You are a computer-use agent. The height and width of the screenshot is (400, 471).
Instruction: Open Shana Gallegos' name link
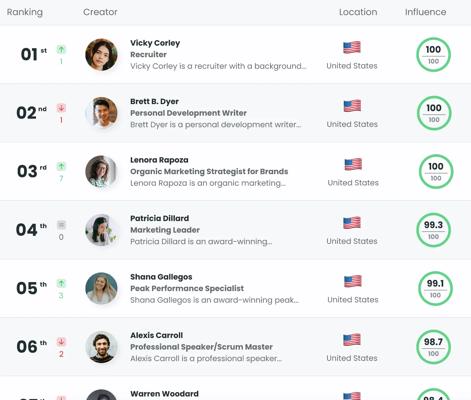click(161, 277)
